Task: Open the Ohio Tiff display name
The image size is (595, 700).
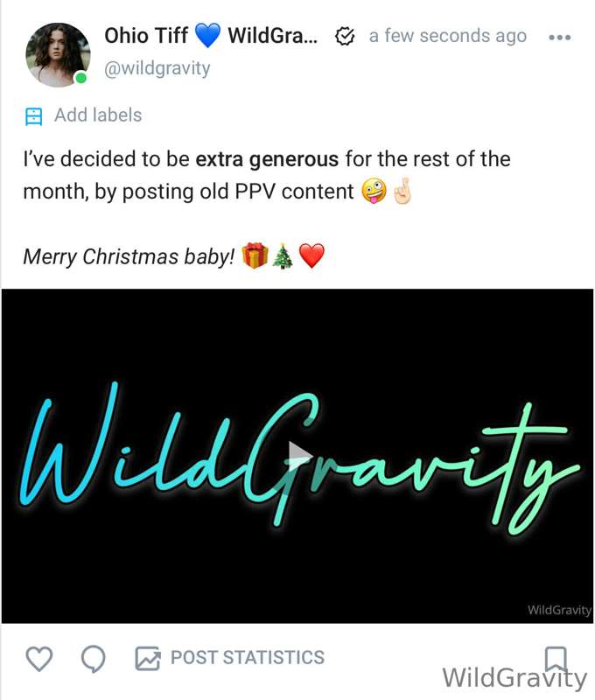Action: click(146, 36)
